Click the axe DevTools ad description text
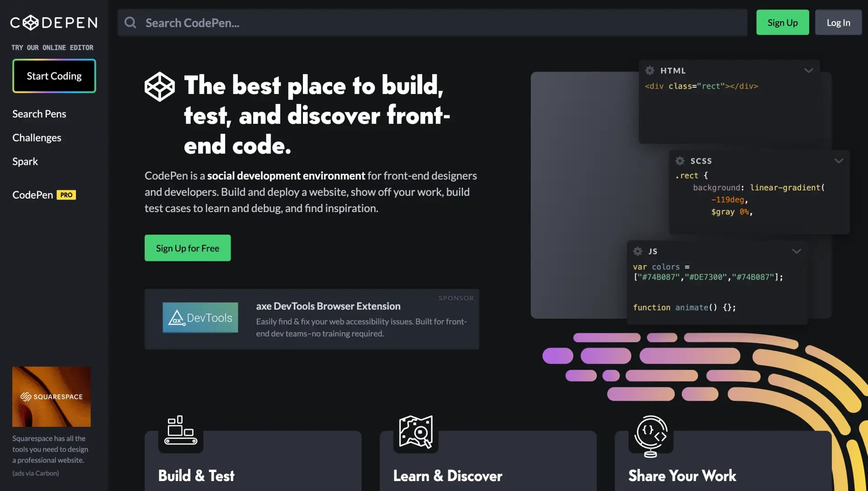Screen dimensions: 868x491 pos(362,327)
